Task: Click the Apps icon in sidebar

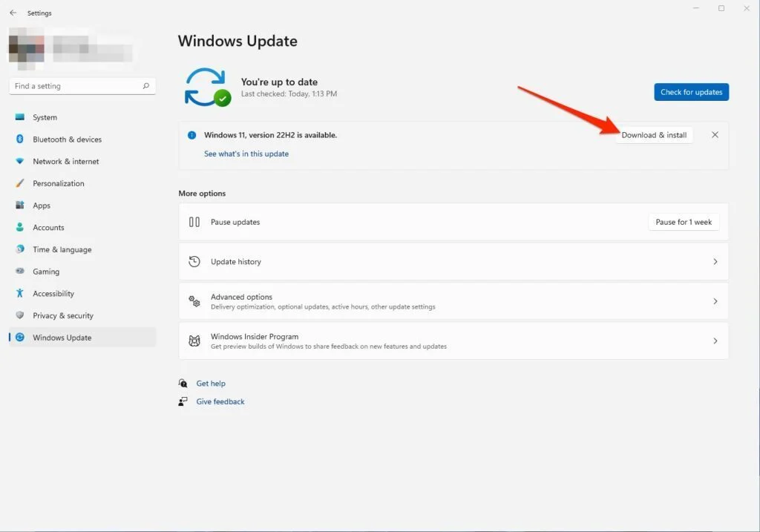Action: [20, 205]
